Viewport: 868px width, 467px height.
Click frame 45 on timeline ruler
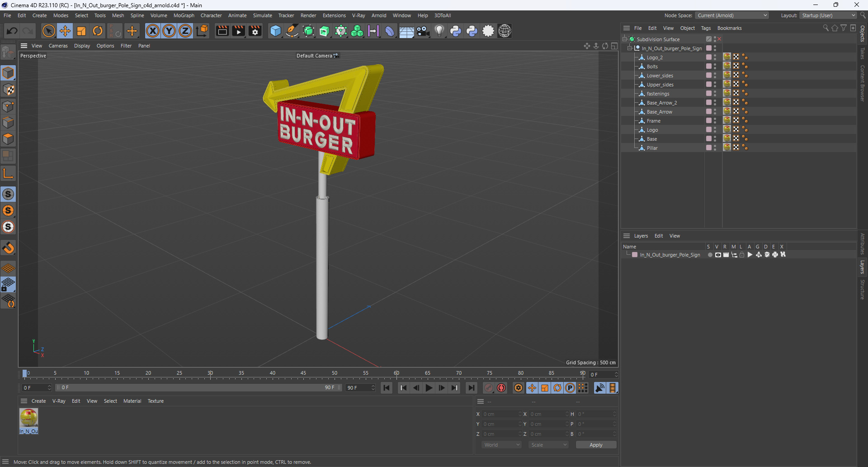303,374
